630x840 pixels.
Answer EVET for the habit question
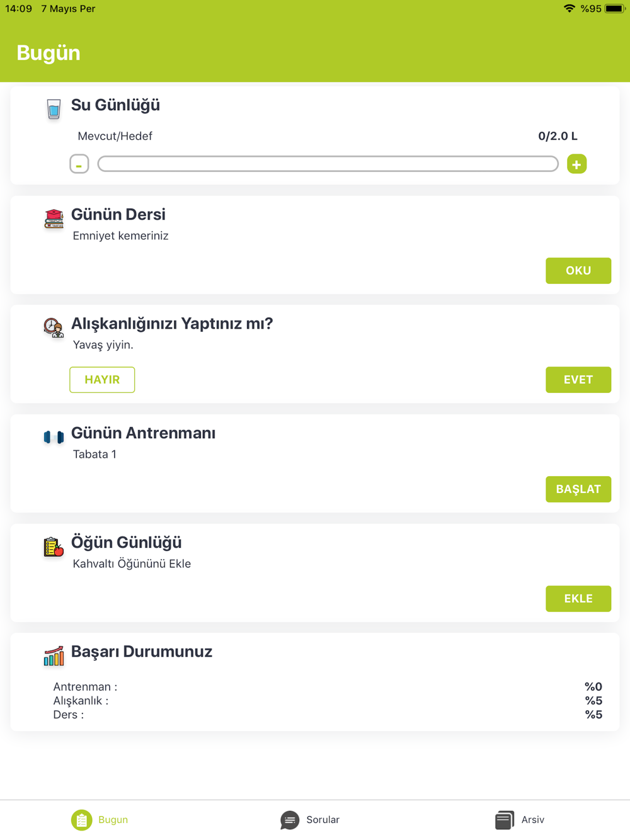click(x=578, y=380)
